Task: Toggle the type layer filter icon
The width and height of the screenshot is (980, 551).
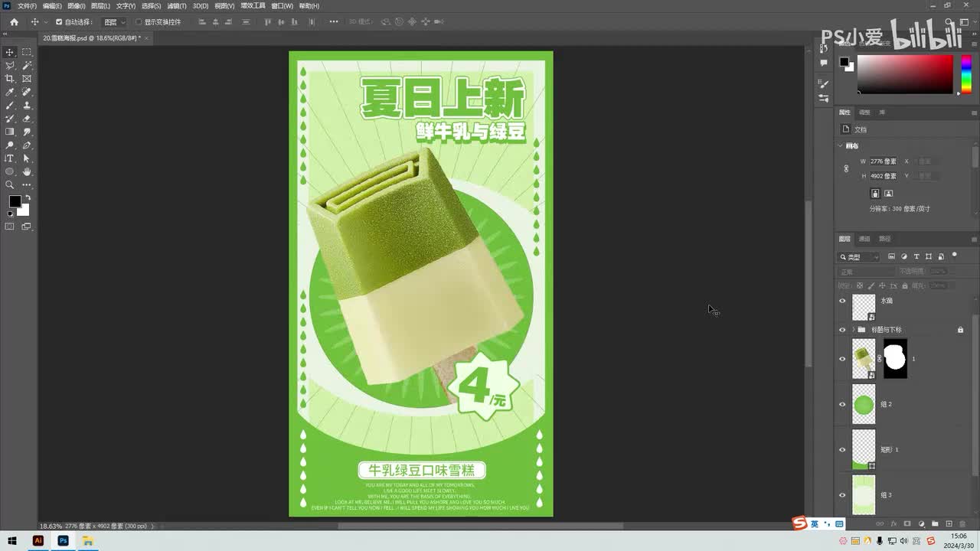Action: click(x=916, y=256)
